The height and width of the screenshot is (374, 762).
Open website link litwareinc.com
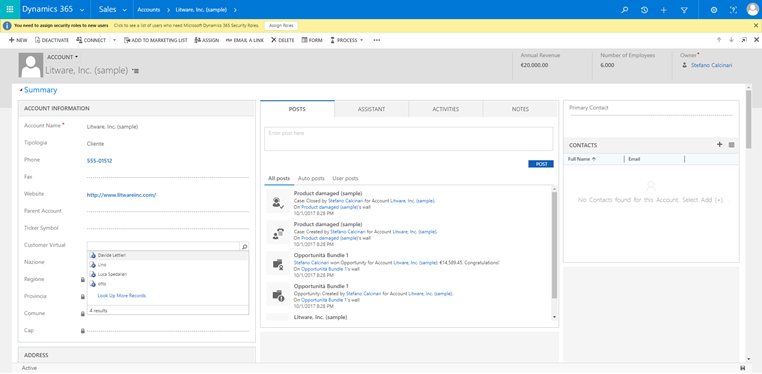121,195
